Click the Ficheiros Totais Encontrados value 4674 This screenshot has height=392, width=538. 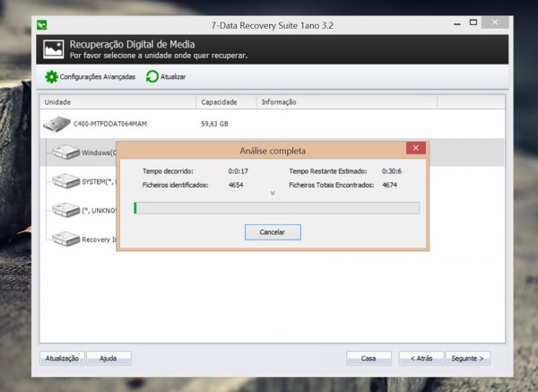pos(389,185)
